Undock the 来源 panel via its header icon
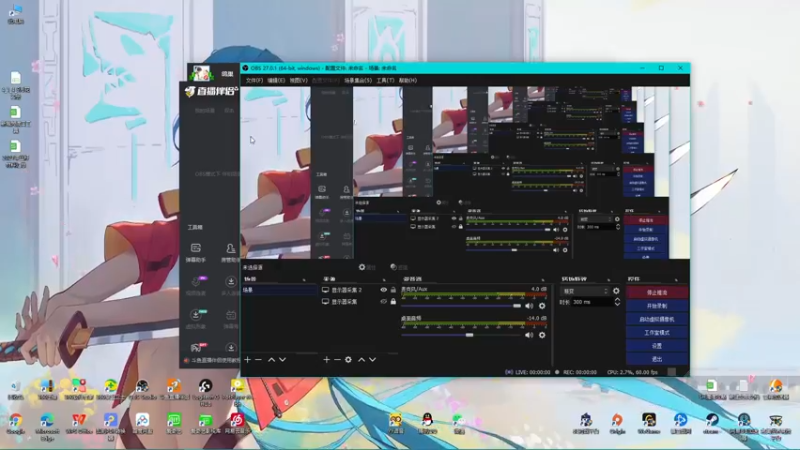Image resolution: width=800 pixels, height=450 pixels. click(x=384, y=280)
